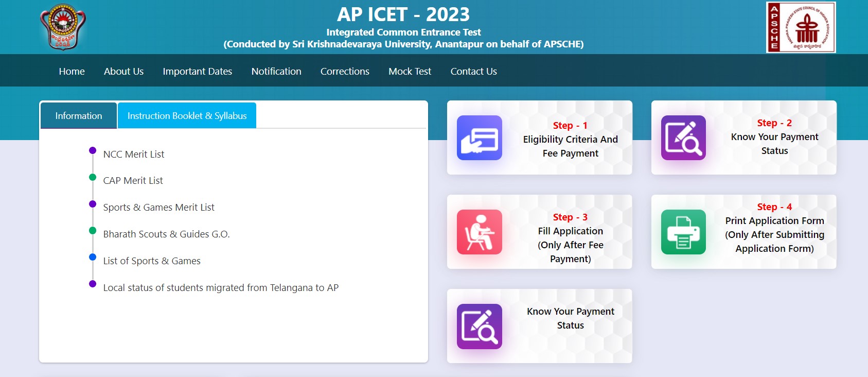Screen dimensions: 868x377
Task: Open the Notification menu item
Action: click(276, 71)
